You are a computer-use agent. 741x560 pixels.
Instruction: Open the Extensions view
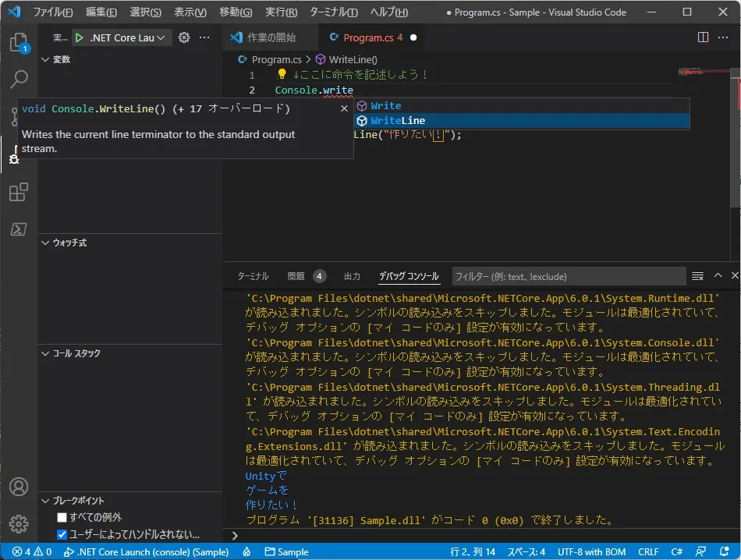pyautogui.click(x=19, y=192)
